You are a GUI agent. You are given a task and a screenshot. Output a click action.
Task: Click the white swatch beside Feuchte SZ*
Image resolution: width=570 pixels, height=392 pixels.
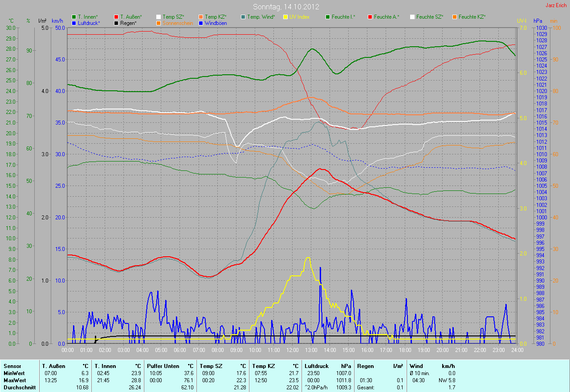(x=412, y=17)
